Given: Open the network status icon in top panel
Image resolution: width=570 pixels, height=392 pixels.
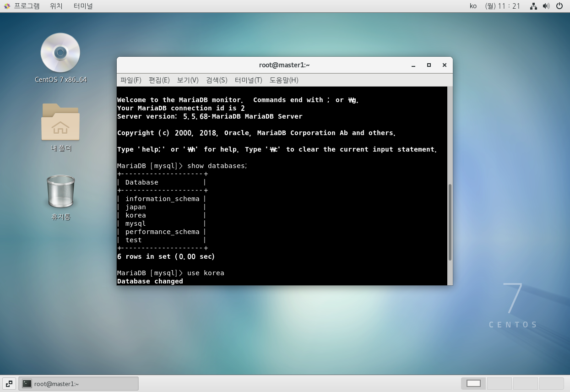Looking at the screenshot, I should tap(533, 6).
